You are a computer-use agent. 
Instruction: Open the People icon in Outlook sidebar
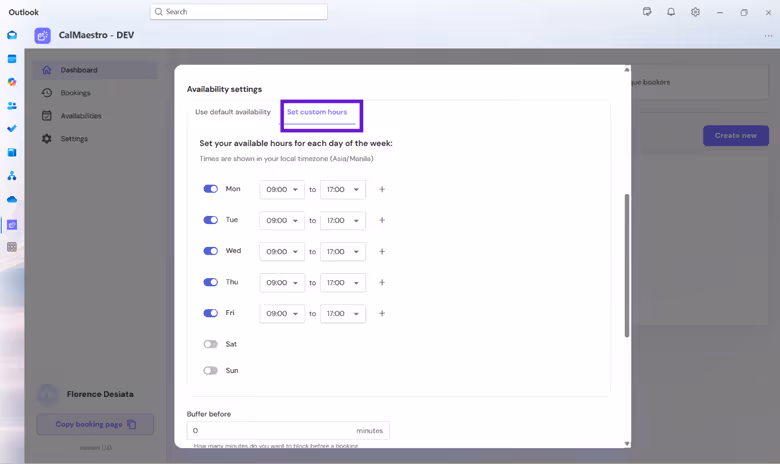(12, 105)
